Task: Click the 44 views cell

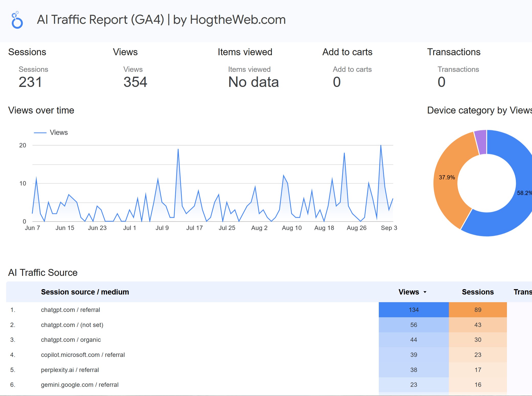Action: [x=414, y=340]
